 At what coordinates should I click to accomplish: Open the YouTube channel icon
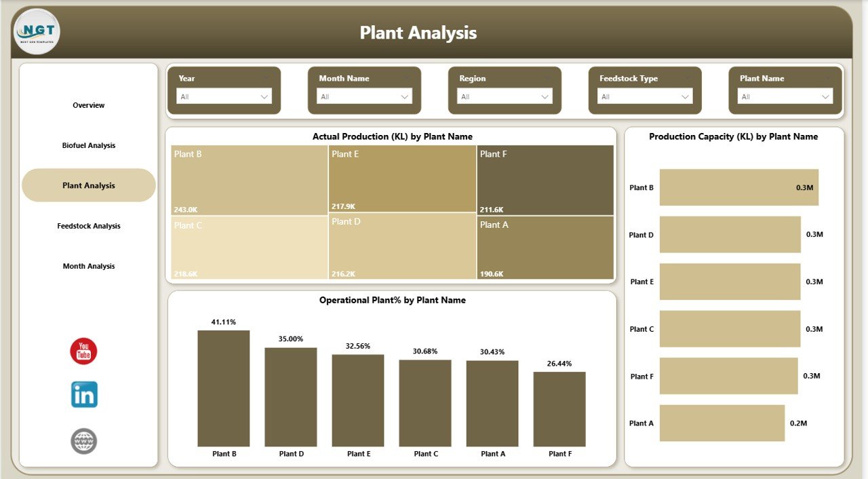click(83, 351)
